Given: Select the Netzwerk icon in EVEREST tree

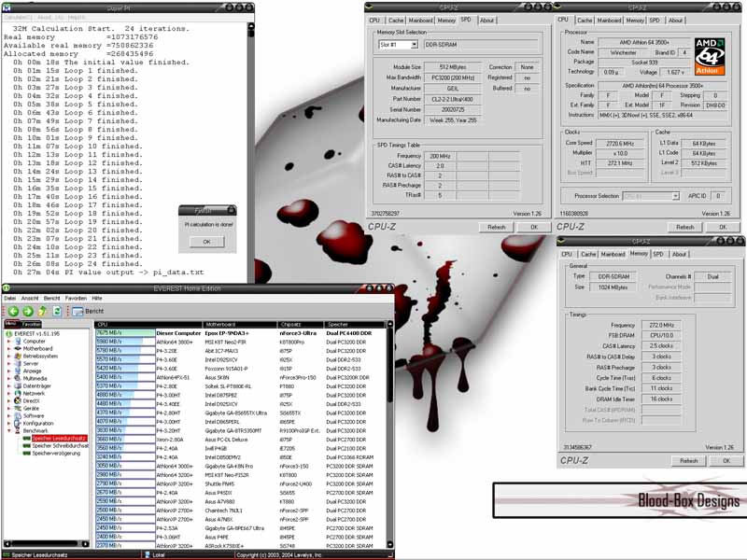Looking at the screenshot, I should tap(18, 393).
